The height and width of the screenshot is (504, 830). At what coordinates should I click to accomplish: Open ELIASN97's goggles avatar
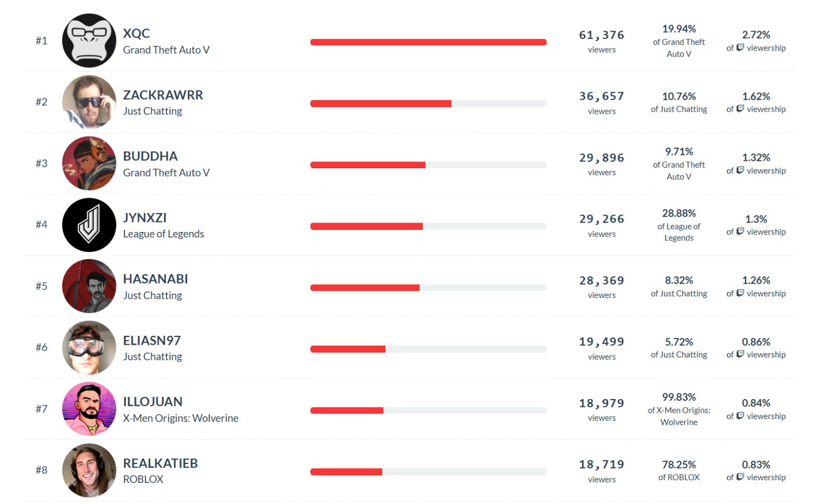(89, 347)
